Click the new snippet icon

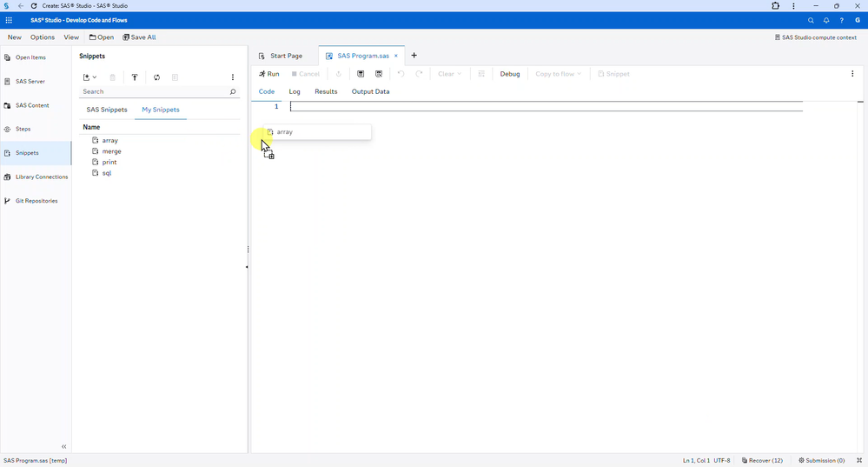86,77
